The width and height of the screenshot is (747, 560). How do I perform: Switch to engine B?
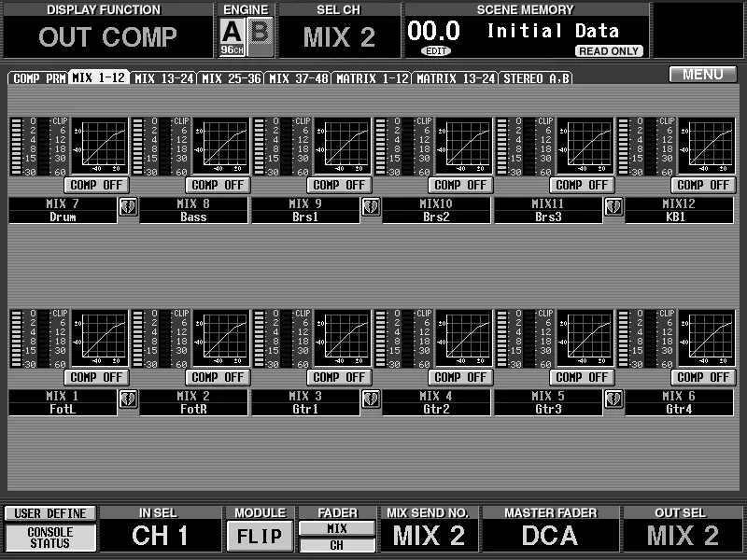(x=261, y=36)
